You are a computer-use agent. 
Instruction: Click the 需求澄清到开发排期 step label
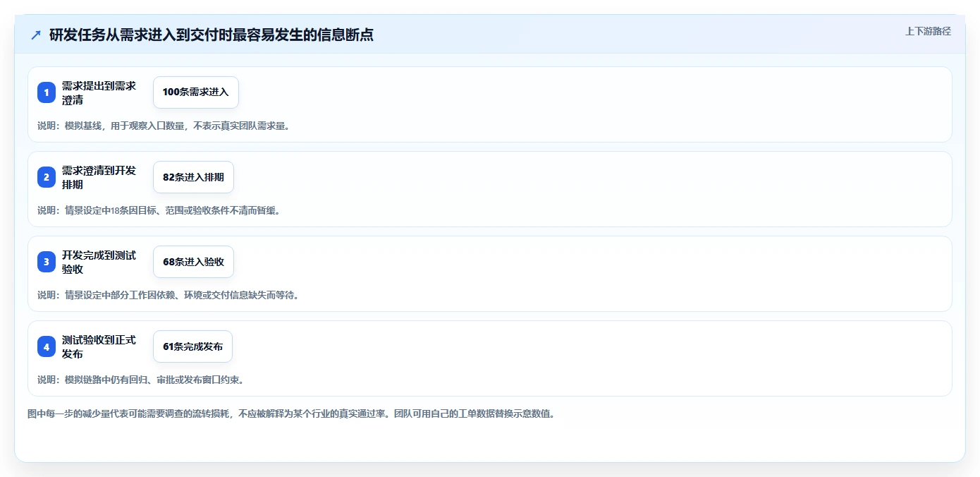99,177
